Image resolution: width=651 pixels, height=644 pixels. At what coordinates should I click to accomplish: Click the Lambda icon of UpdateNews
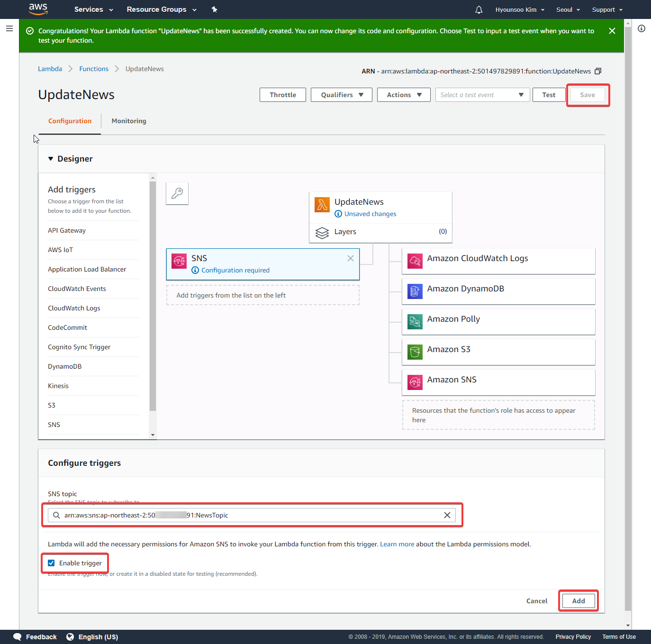coord(322,205)
